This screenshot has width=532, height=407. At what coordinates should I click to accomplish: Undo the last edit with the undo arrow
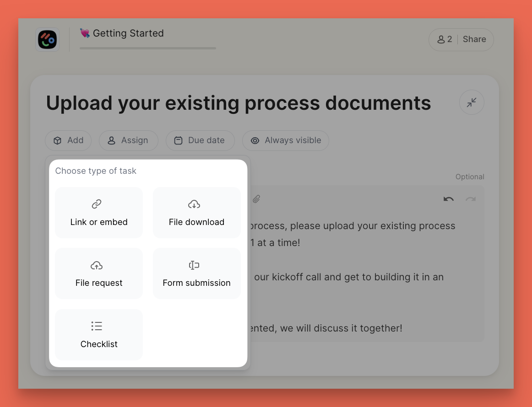coord(448,198)
